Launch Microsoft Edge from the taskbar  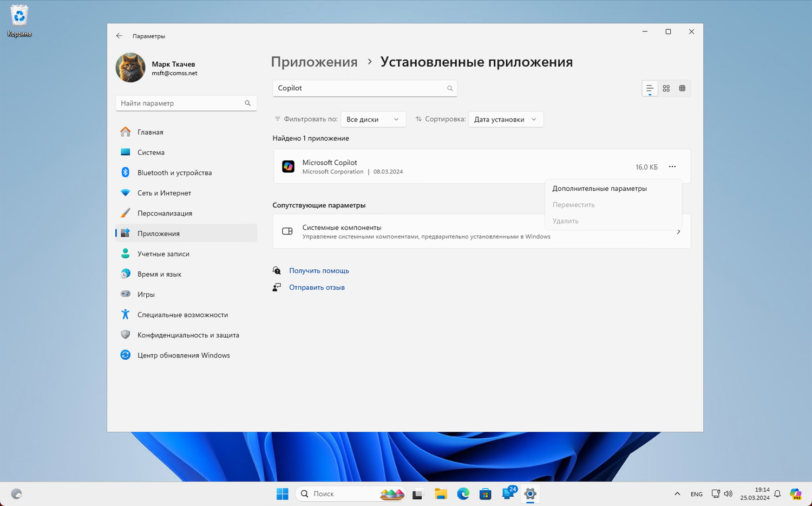click(463, 494)
